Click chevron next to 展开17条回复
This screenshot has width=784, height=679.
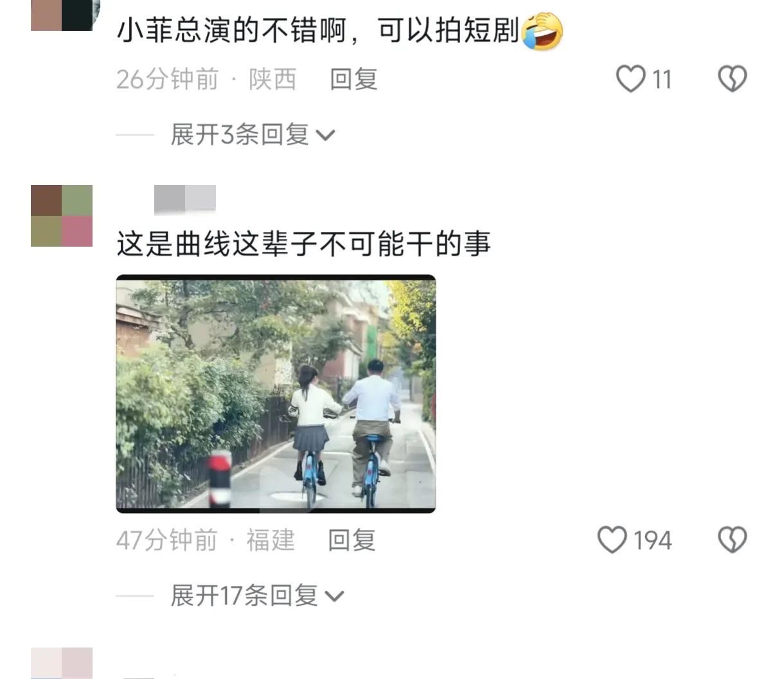pos(335,597)
